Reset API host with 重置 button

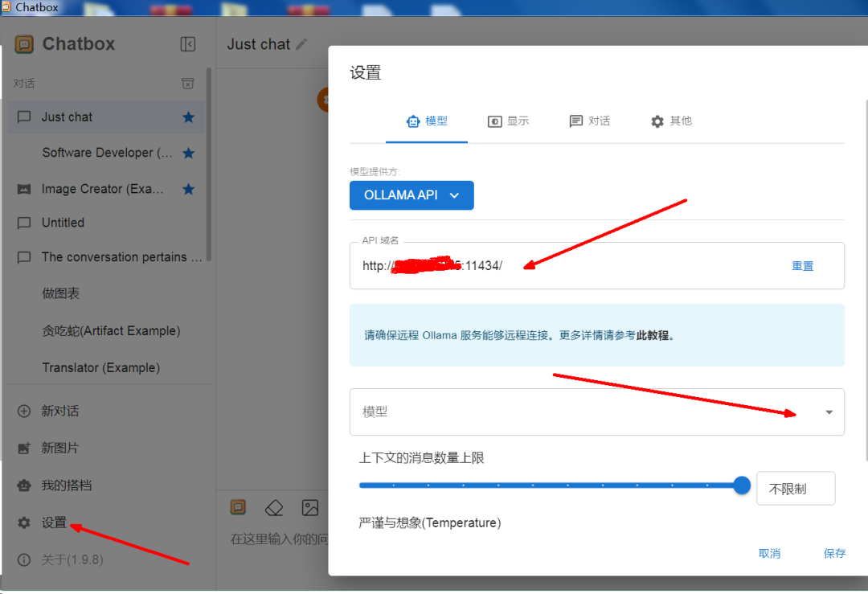802,266
